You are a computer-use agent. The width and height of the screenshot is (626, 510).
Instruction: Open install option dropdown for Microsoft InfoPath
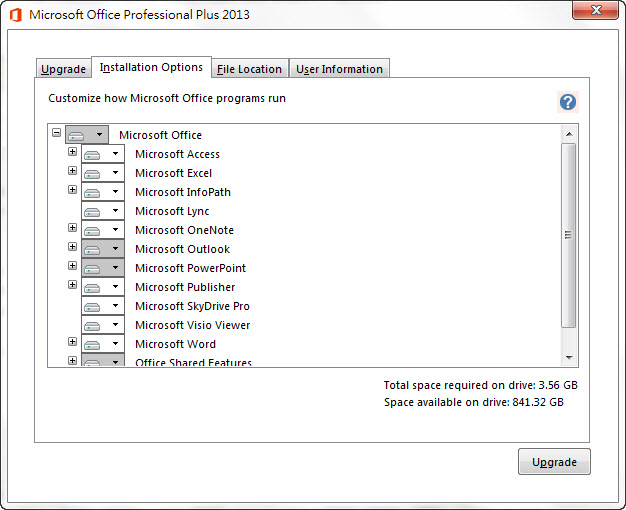103,192
